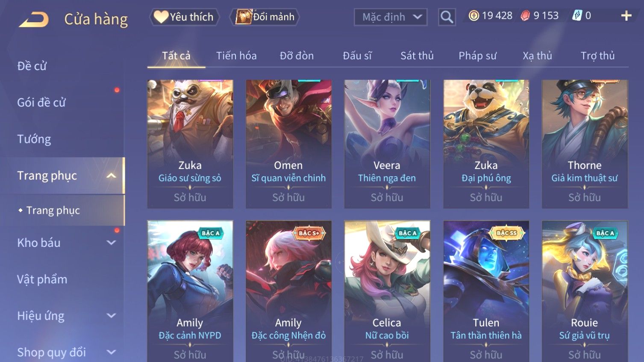The image size is (644, 362).
Task: Tap the gold coin currency icon
Action: (x=473, y=16)
